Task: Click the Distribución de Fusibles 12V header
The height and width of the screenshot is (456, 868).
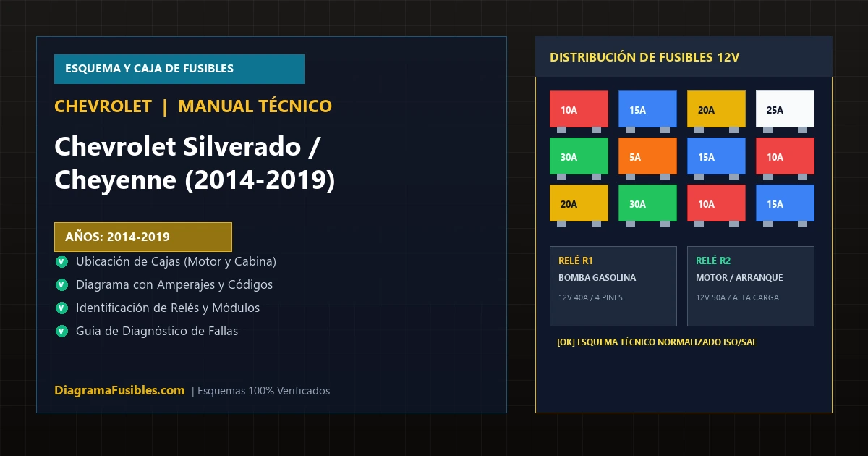Action: pos(684,56)
